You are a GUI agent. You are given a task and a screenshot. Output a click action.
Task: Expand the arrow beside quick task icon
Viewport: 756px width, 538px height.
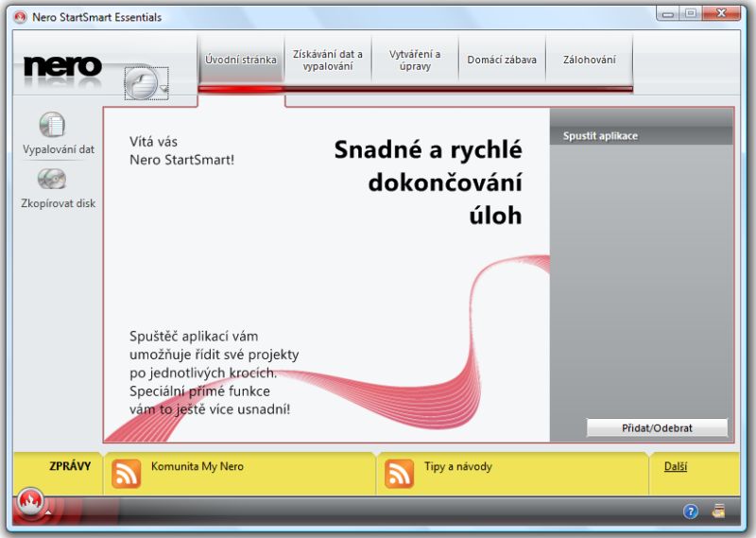pyautogui.click(x=164, y=88)
